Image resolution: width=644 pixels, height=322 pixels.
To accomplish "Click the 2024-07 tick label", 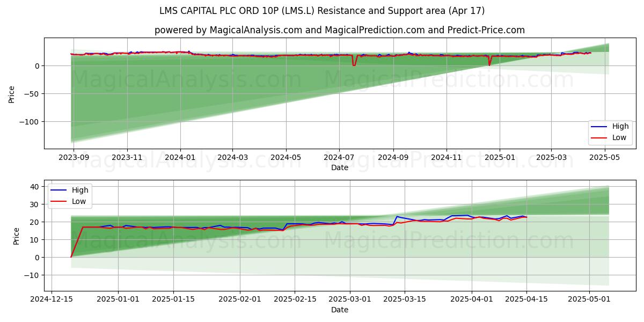I will coord(339,157).
